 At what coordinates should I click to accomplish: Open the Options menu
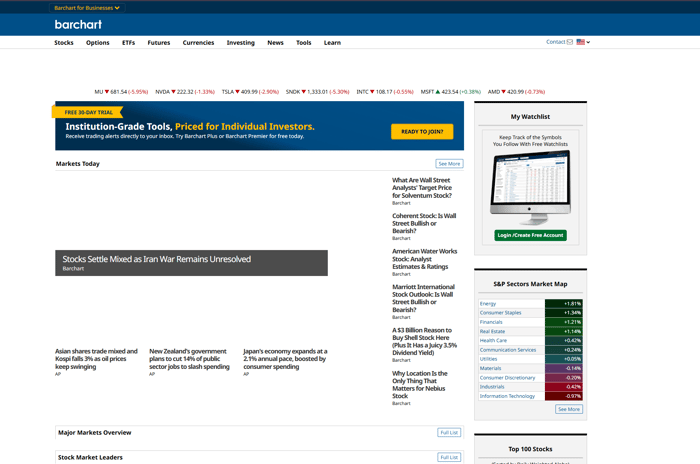(98, 42)
